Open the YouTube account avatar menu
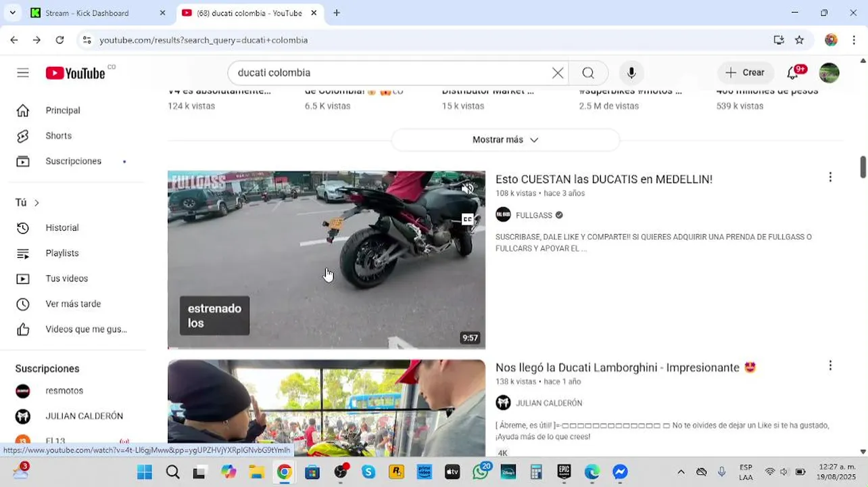Image resolution: width=868 pixels, height=487 pixels. point(829,73)
